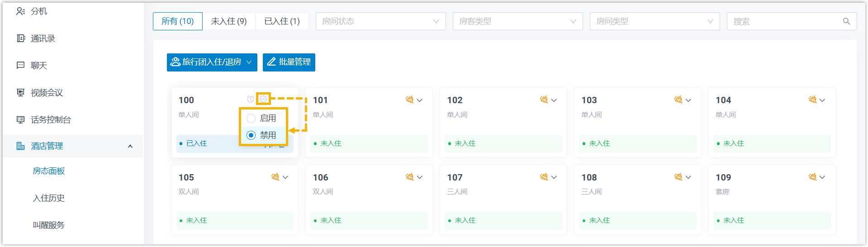Open the 房客类型 dropdown
Screen dimensions: 868x247
pyautogui.click(x=517, y=21)
